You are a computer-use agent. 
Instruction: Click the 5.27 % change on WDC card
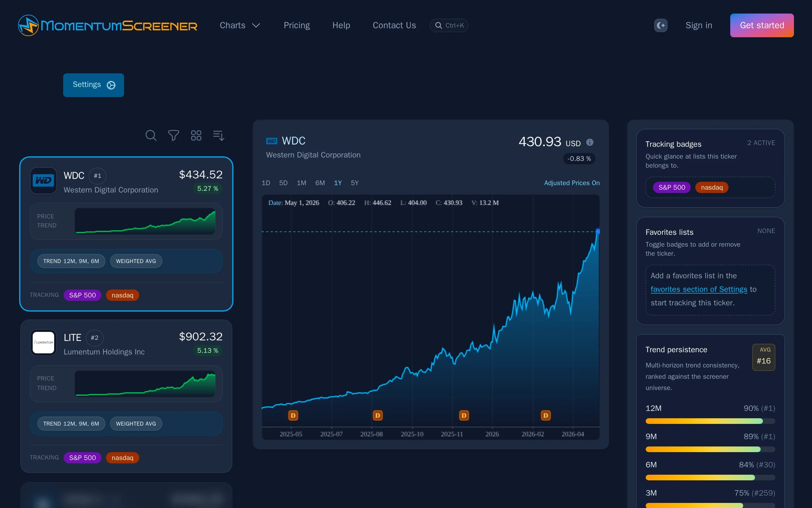[x=208, y=189]
